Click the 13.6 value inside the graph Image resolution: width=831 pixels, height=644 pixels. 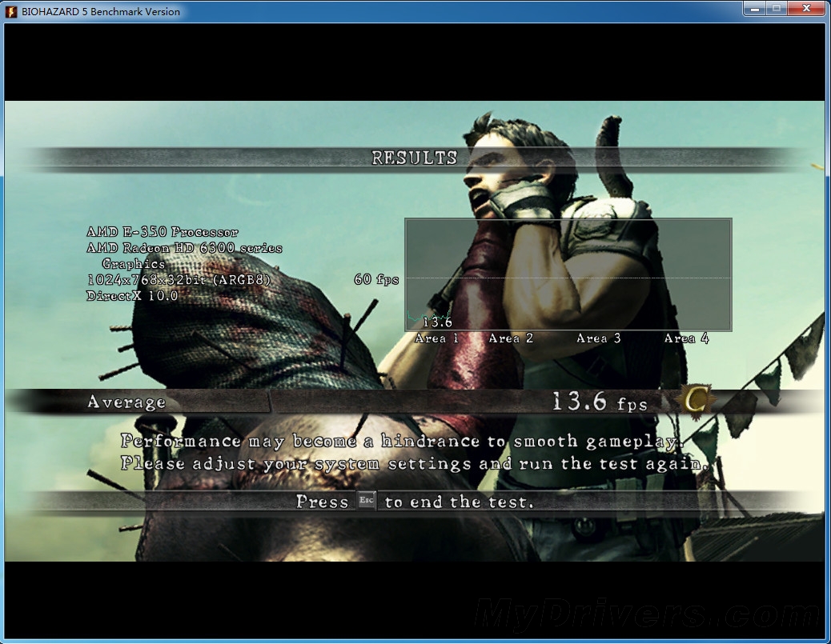tap(437, 322)
